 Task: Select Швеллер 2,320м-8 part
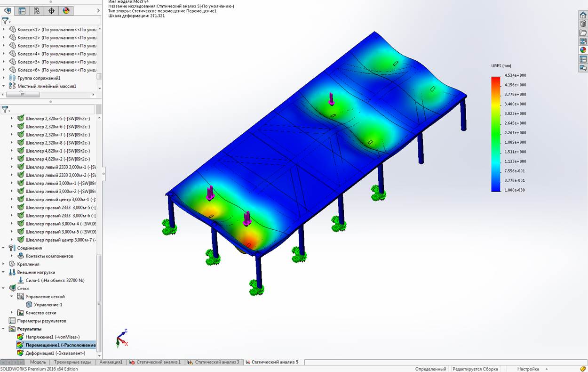pos(57,143)
